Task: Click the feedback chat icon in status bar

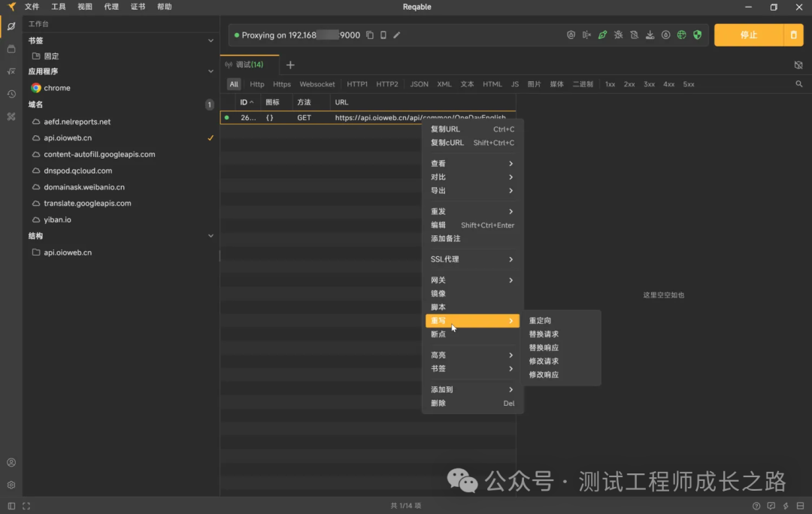Action: click(x=771, y=506)
